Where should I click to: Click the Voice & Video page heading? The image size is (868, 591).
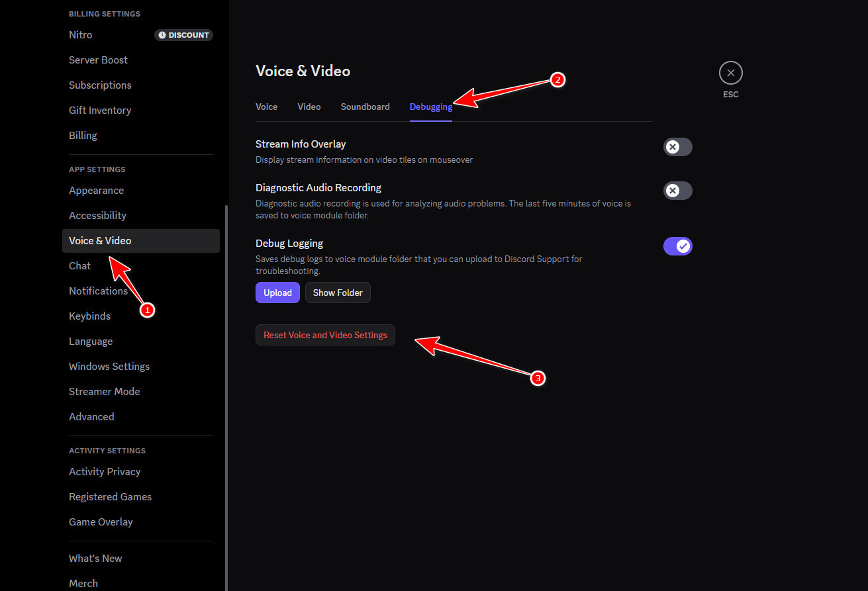[x=303, y=71]
